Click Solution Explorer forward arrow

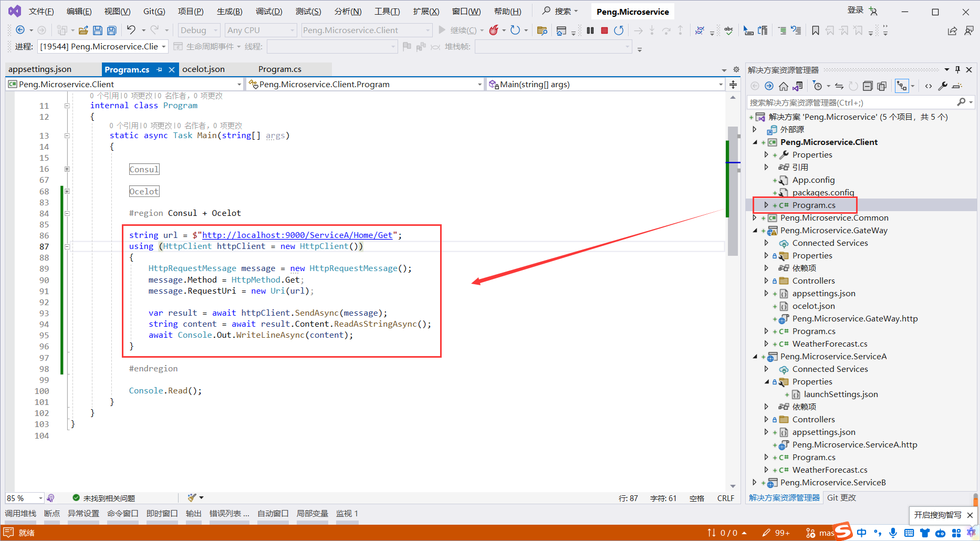769,86
